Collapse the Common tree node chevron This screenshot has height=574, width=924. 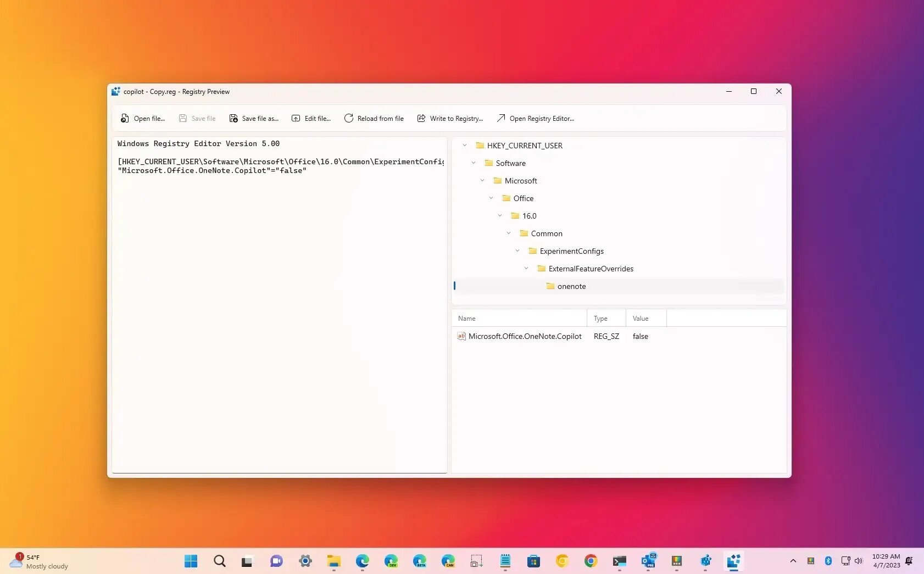509,233
